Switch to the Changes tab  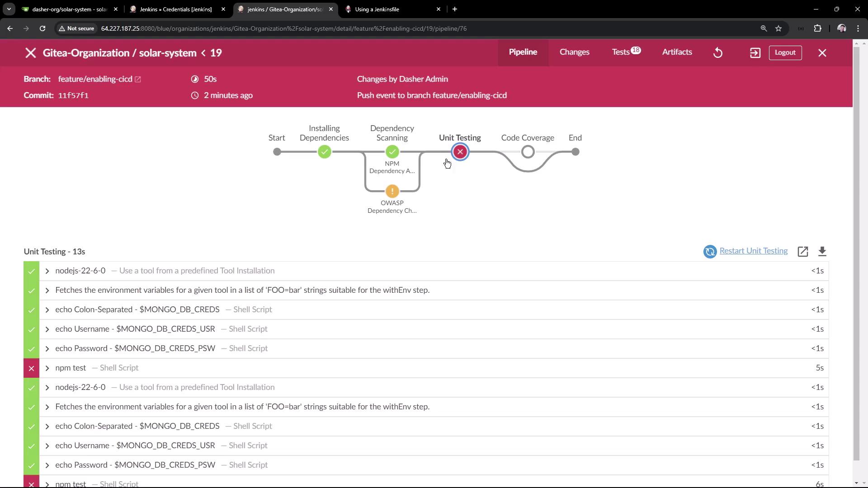click(x=574, y=52)
